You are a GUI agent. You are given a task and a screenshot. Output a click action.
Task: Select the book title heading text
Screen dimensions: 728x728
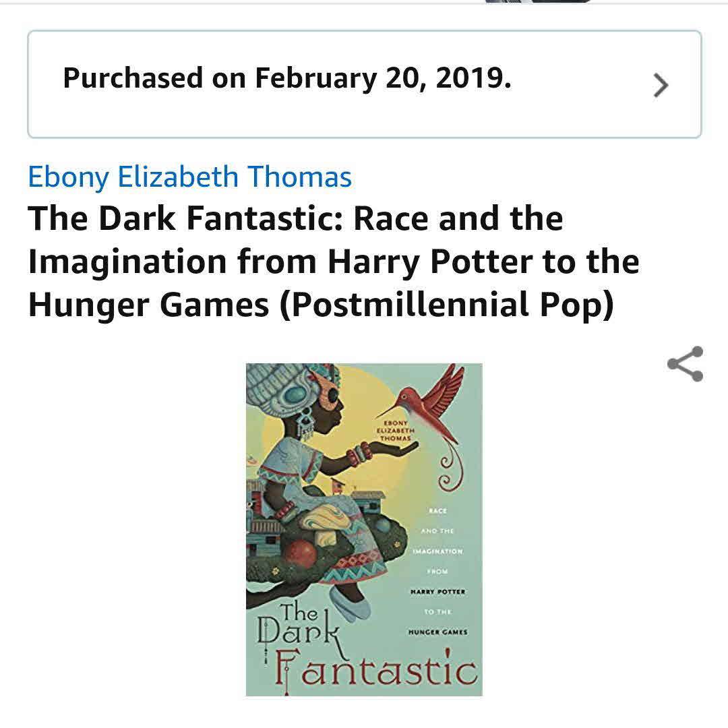[x=334, y=262]
